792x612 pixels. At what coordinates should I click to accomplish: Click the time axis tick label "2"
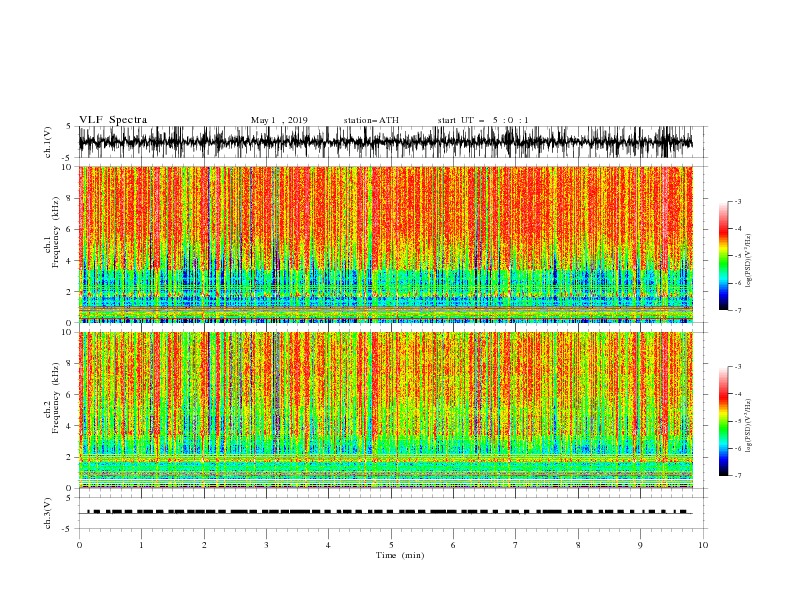click(204, 545)
